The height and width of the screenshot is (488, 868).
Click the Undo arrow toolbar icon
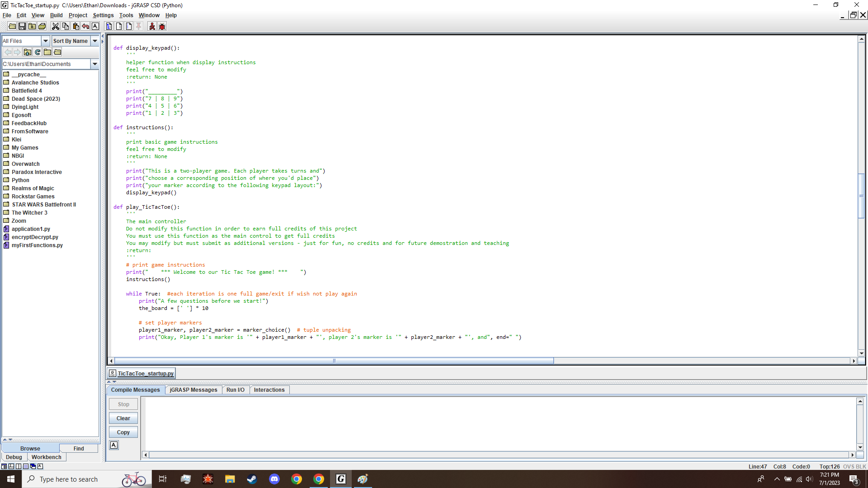(85, 27)
